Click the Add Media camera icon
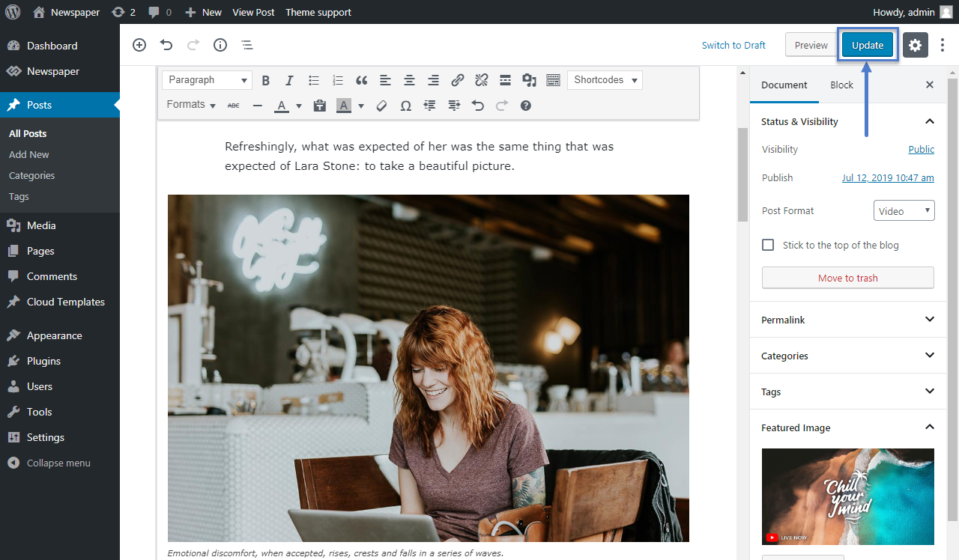 click(530, 80)
